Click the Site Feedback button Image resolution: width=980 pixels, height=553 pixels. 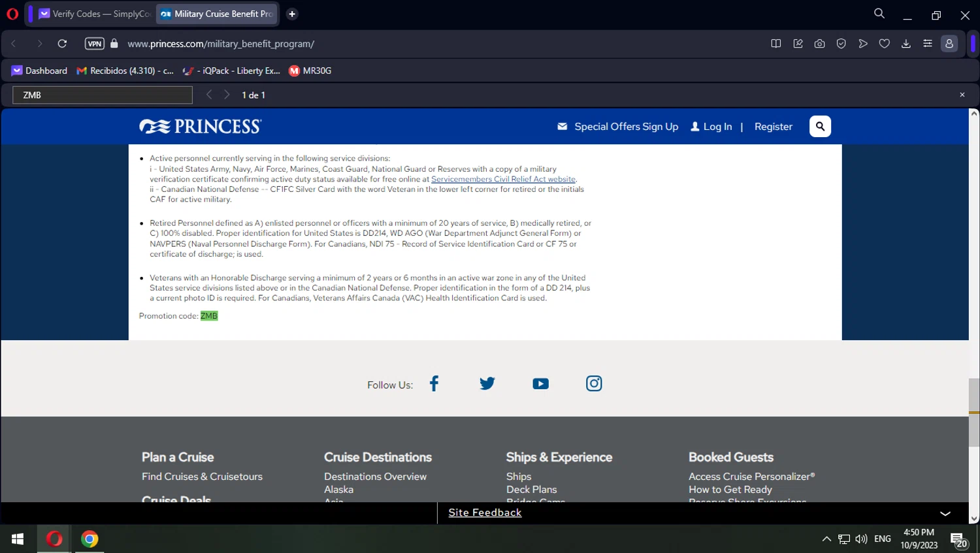click(x=485, y=513)
